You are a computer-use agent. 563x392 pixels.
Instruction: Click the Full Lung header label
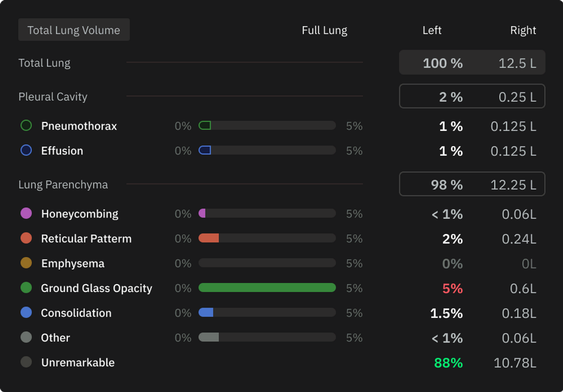pyautogui.click(x=324, y=30)
